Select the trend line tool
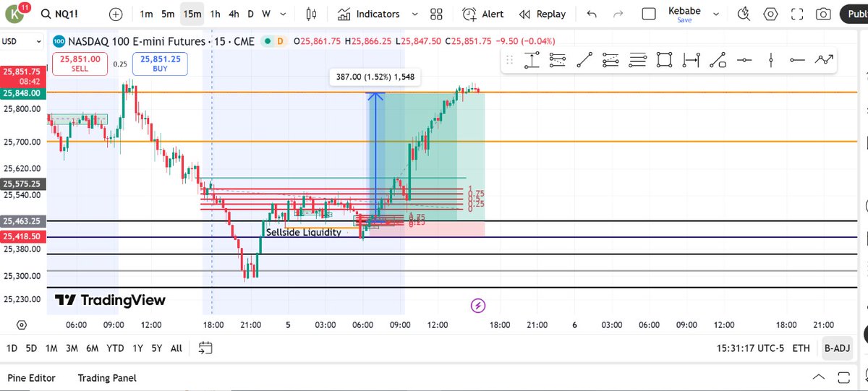 click(x=584, y=61)
